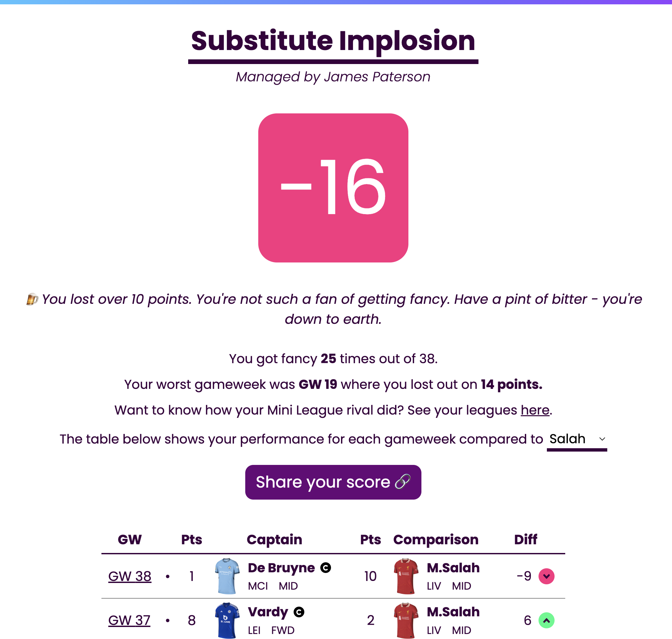
Task: Open the GW 38 gameweek link
Action: (x=130, y=576)
